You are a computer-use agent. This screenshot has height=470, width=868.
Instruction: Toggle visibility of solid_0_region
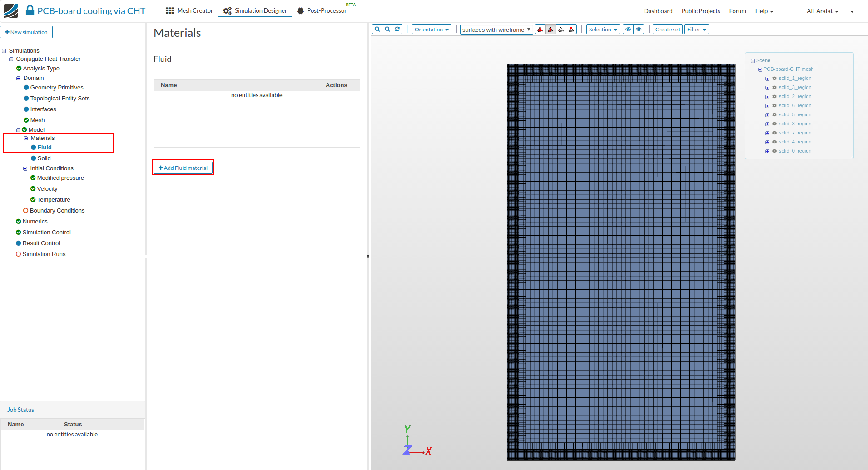click(774, 151)
